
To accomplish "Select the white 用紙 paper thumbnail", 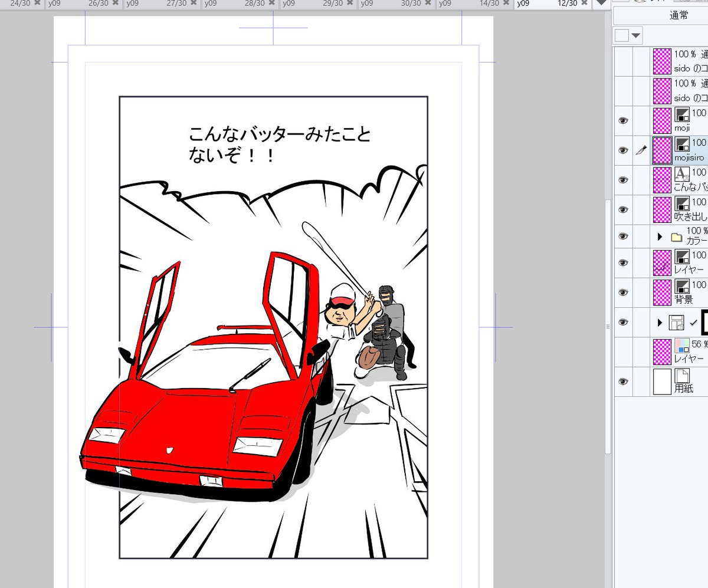I will [x=663, y=382].
